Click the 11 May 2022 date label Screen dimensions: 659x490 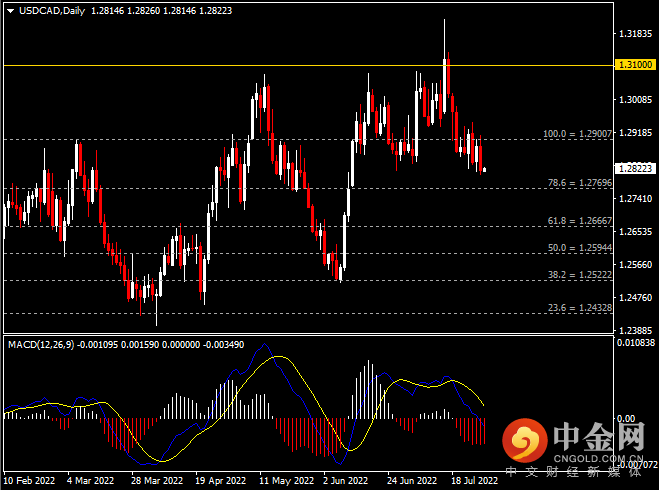287,480
